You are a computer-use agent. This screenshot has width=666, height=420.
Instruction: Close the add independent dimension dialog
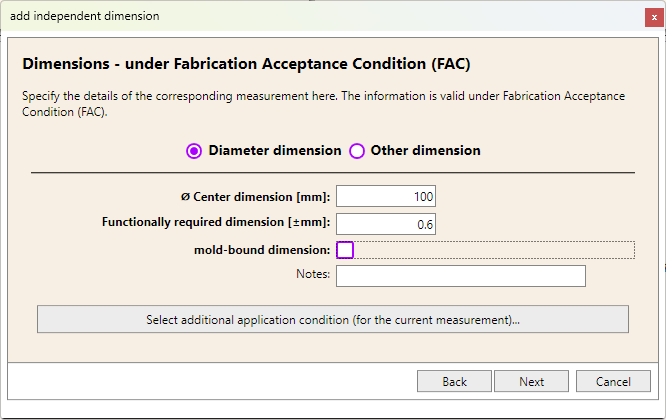(x=654, y=18)
